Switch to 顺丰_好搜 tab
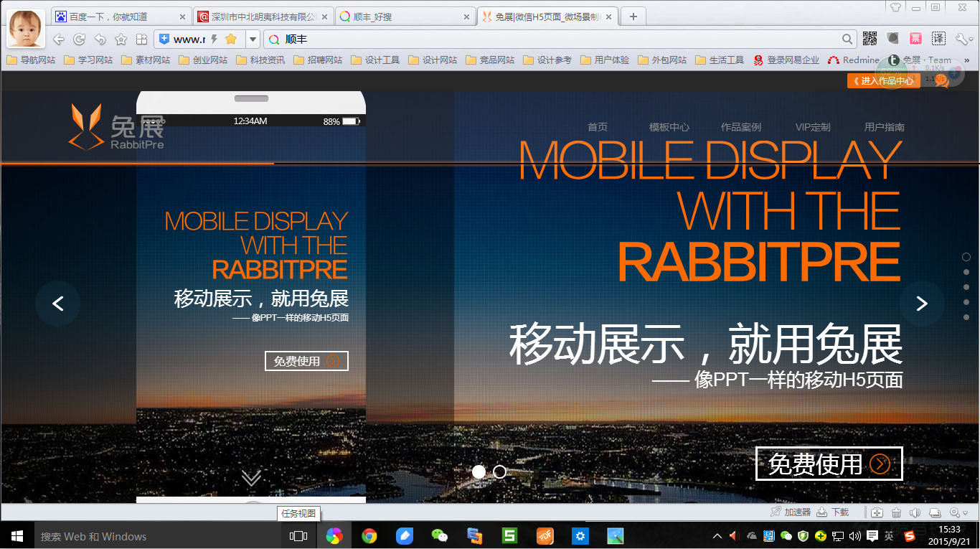This screenshot has height=549, width=980. click(x=406, y=17)
